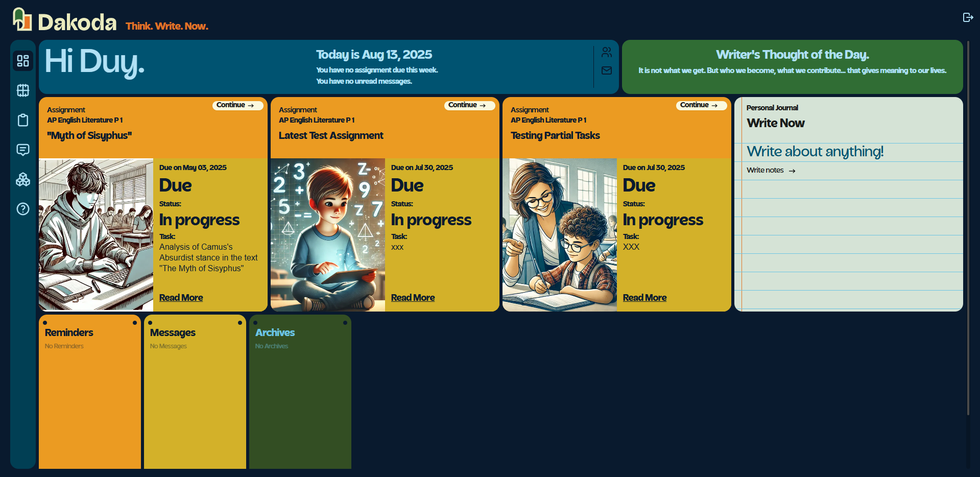This screenshot has height=477, width=980.
Task: Open the people icon in greeting banner
Action: coord(606,52)
